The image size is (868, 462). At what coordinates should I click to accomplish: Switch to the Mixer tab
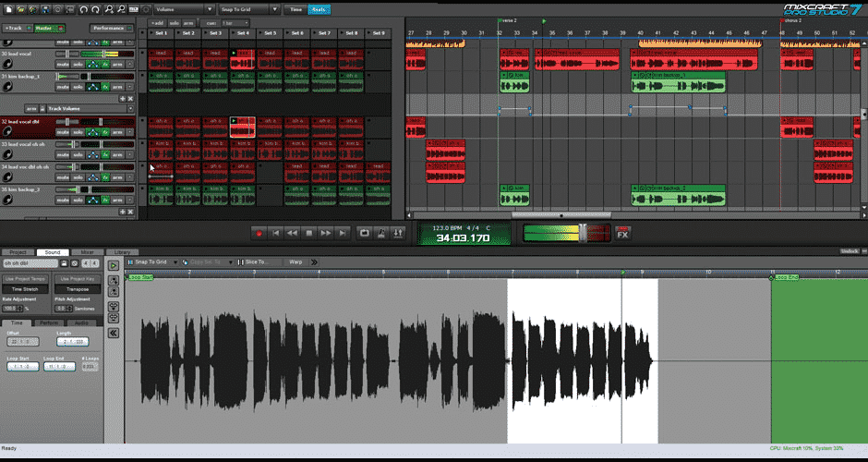coord(87,251)
